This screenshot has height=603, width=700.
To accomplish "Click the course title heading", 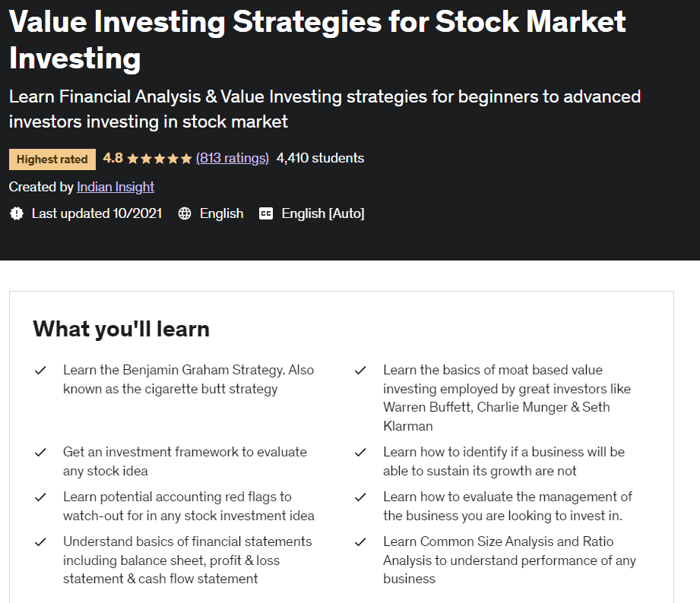I will [x=318, y=39].
